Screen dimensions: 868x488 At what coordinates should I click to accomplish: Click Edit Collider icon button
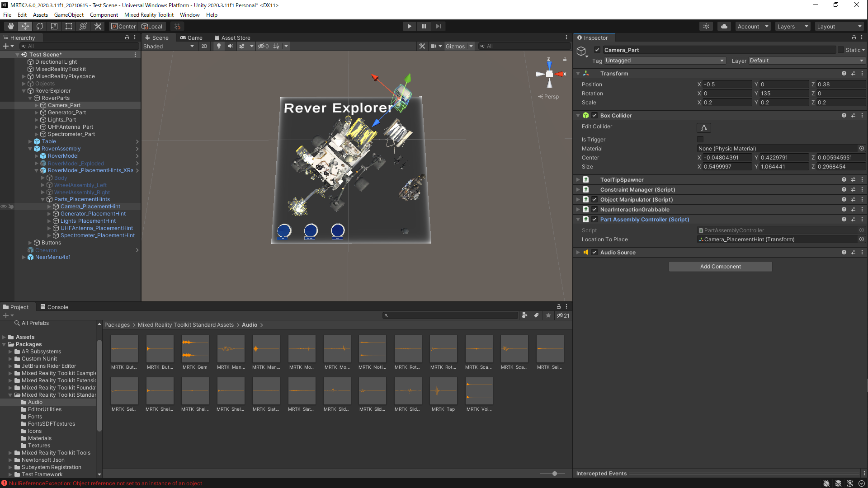(704, 128)
